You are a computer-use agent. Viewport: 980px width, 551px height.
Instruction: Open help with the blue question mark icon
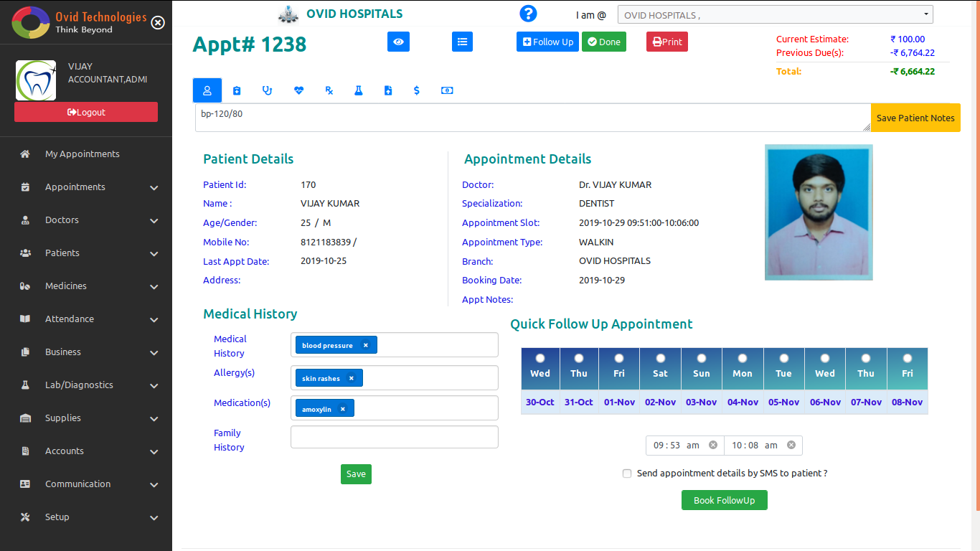[x=528, y=14]
